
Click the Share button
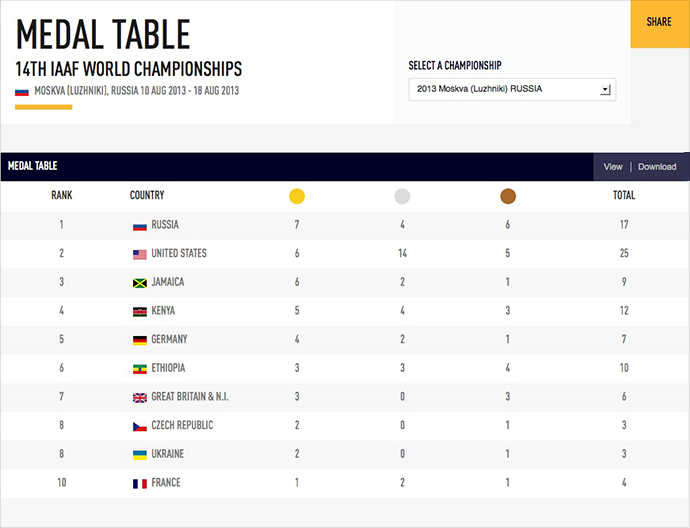(660, 24)
